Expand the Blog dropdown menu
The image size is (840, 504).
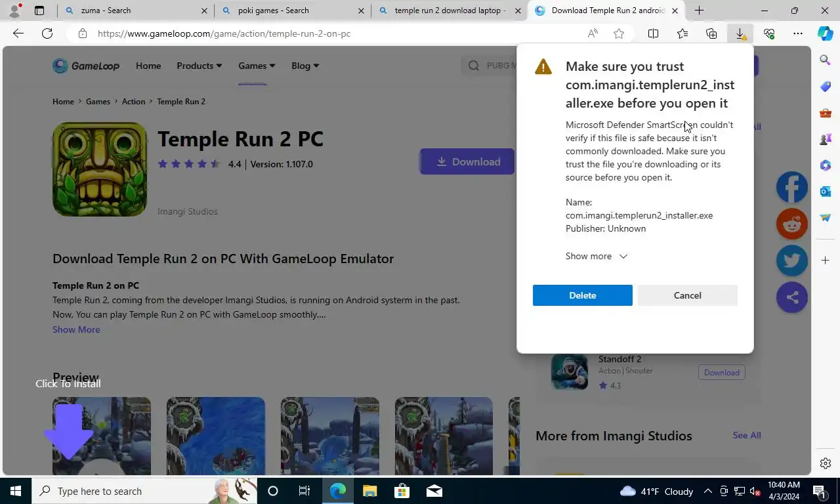(305, 66)
